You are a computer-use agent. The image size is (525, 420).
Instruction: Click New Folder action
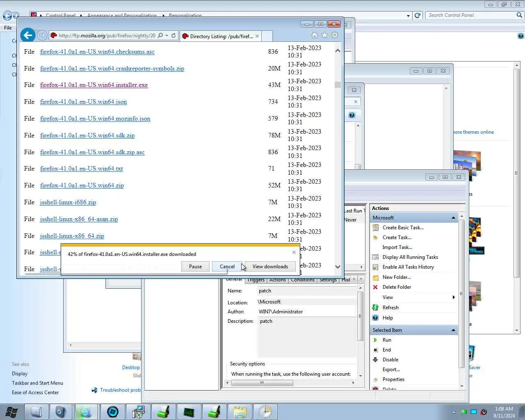click(x=397, y=277)
